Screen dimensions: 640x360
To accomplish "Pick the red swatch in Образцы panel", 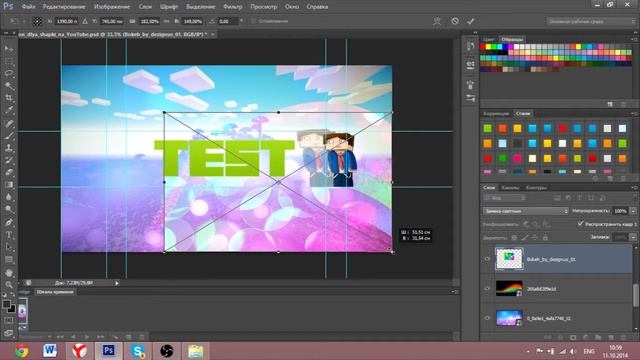I will (483, 47).
